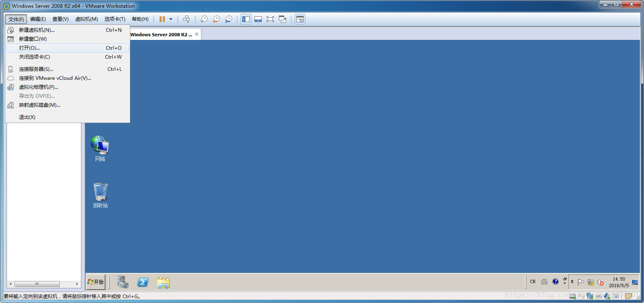Click the CH input language indicator

tap(533, 282)
